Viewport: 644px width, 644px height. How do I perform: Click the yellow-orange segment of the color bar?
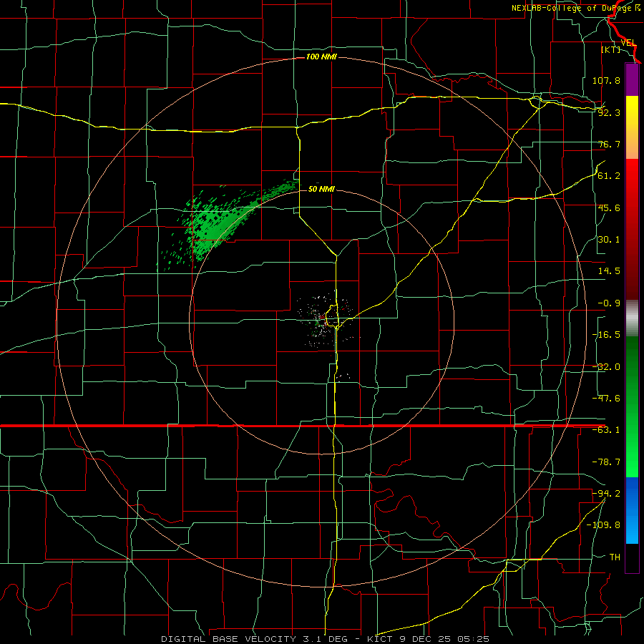point(632,127)
